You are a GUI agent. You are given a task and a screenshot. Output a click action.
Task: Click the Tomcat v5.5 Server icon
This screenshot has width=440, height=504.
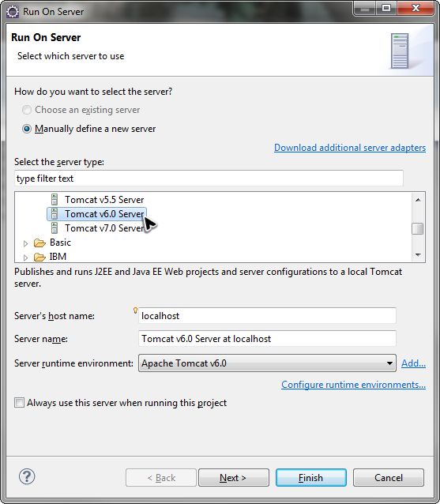point(55,200)
